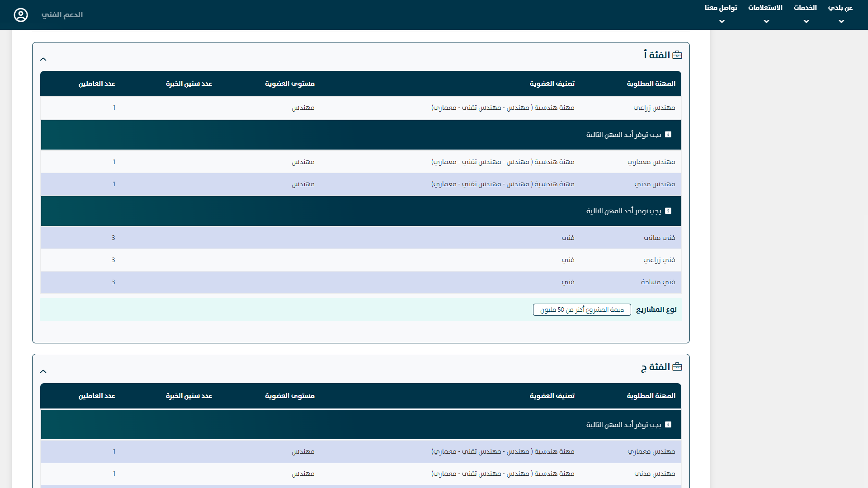The width and height of the screenshot is (868, 488).
Task: Click info icon in الفئة ج notice
Action: point(668,425)
